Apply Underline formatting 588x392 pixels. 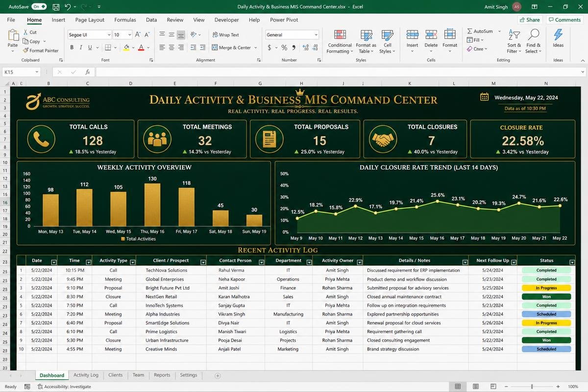coord(90,48)
